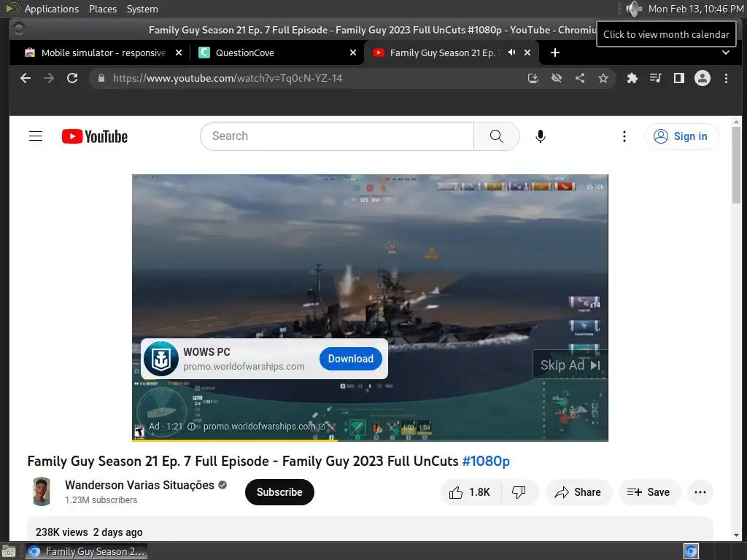Viewport: 747px width, 560px height.
Task: Save video to playlist
Action: [x=649, y=492]
